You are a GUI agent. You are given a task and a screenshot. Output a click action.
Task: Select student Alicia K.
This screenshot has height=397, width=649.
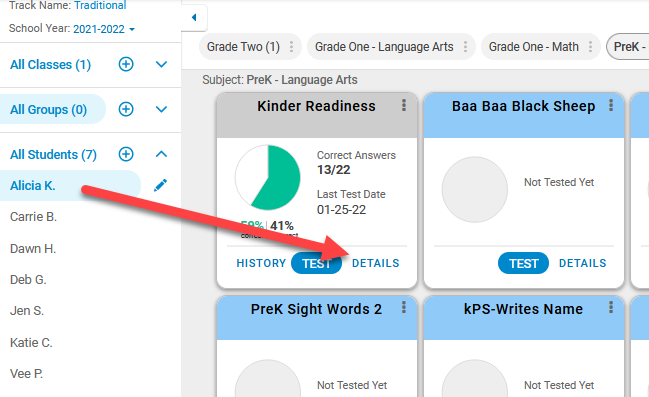tap(33, 185)
